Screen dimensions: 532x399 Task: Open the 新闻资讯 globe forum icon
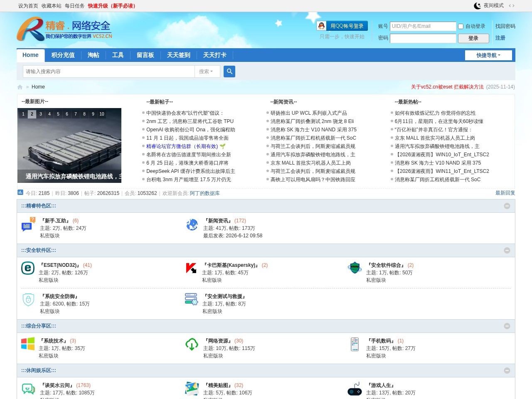coord(192,224)
